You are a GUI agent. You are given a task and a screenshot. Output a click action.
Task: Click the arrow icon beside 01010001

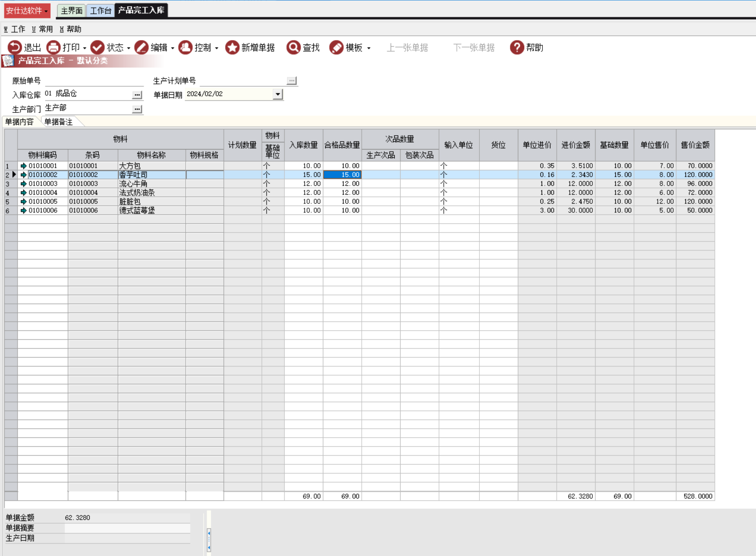(x=23, y=166)
